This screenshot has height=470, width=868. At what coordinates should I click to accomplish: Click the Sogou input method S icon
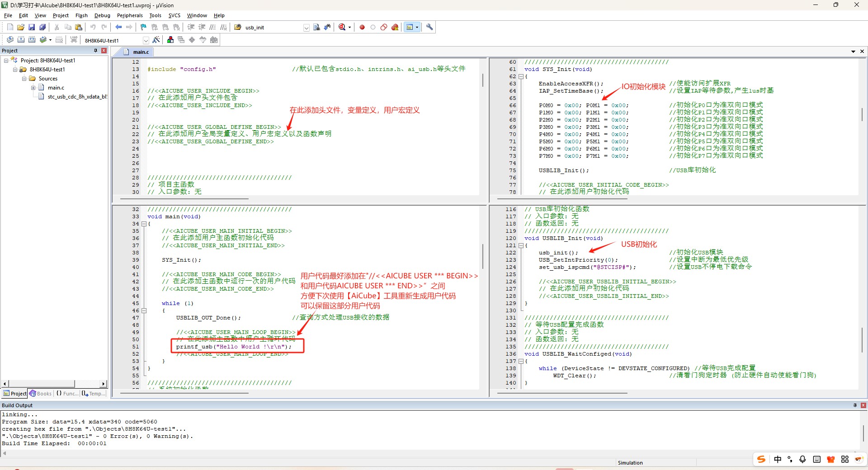[x=761, y=459]
